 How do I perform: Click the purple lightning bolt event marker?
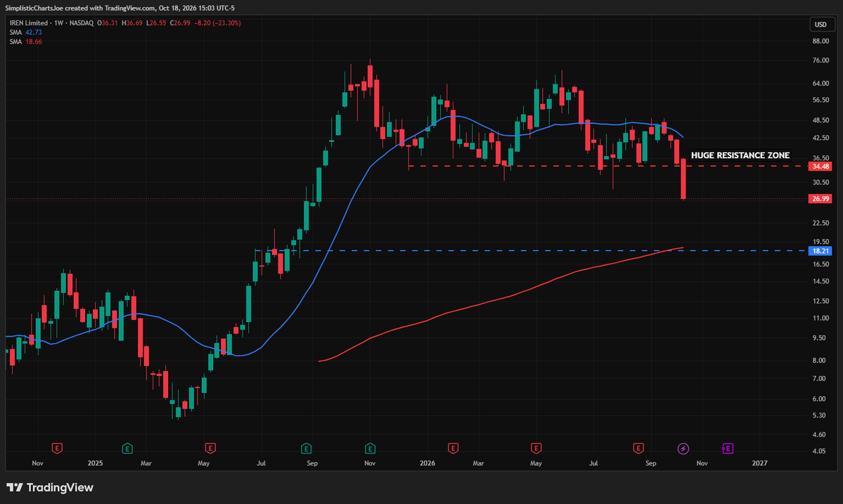click(x=683, y=448)
